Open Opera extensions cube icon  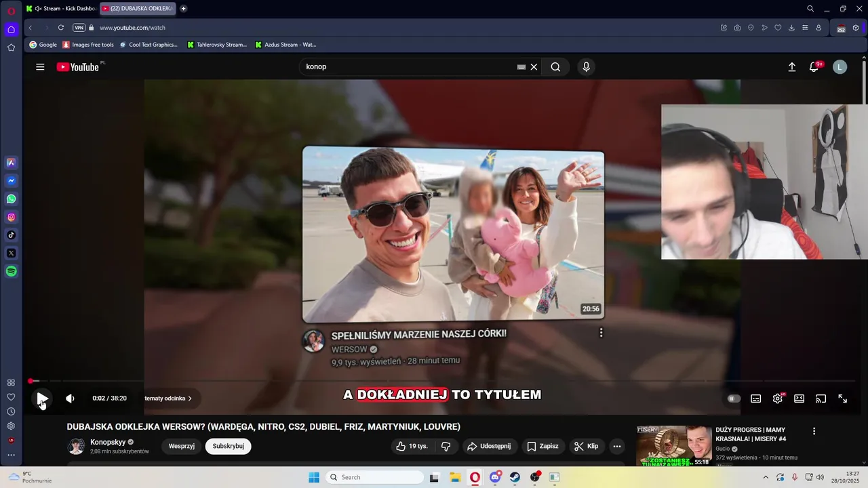pyautogui.click(x=856, y=28)
